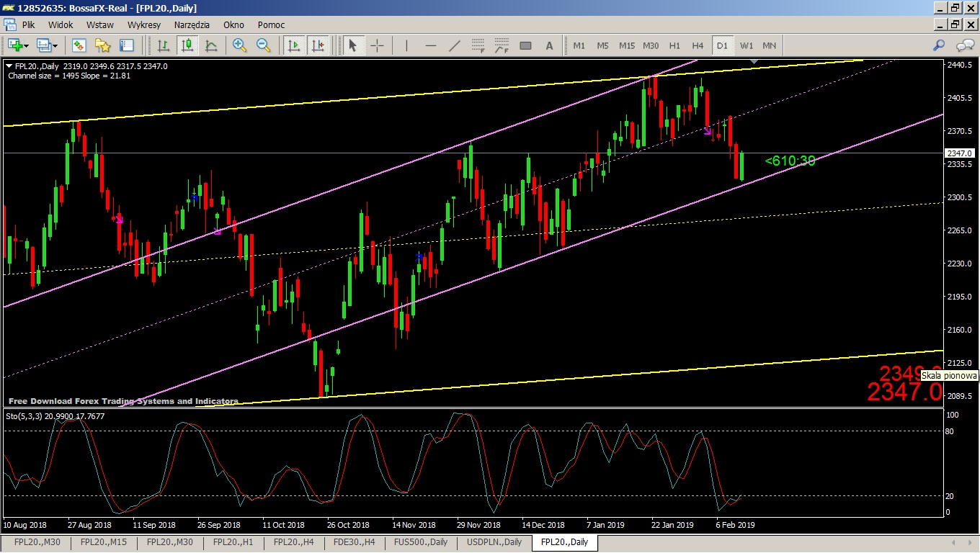The height and width of the screenshot is (553, 980).
Task: Draw a trendline with the diagonal line tool
Action: point(455,45)
